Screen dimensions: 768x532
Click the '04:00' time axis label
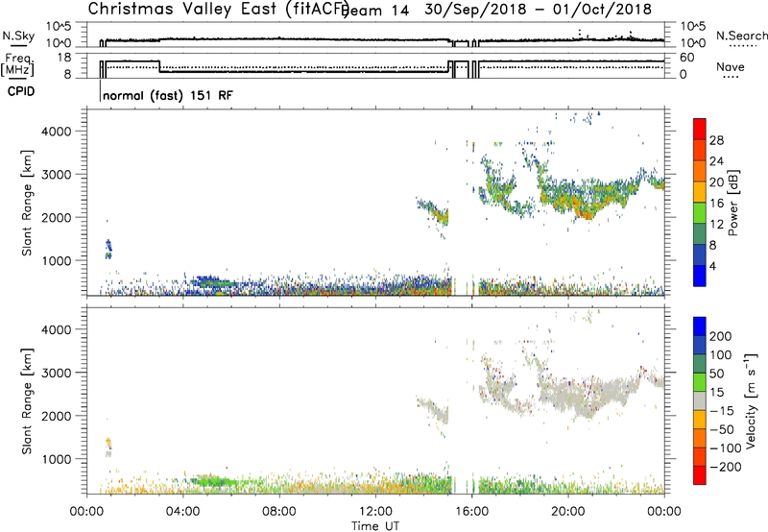point(183,512)
